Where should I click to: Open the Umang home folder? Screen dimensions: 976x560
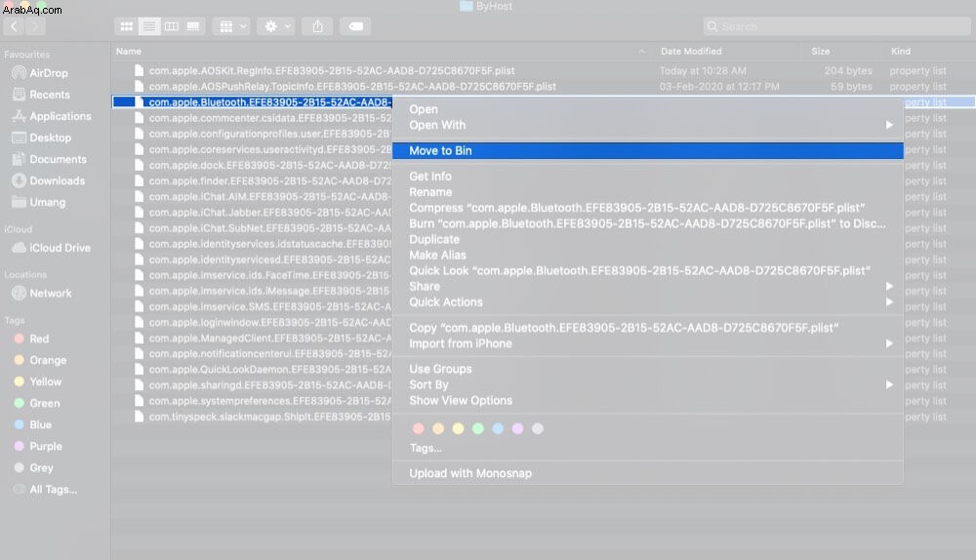coord(39,202)
